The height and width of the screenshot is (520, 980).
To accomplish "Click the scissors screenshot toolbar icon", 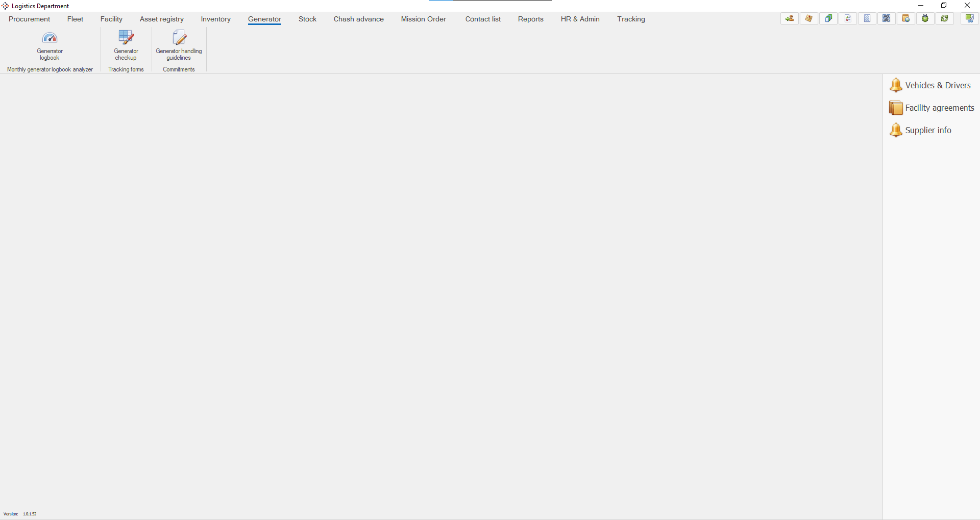I will pyautogui.click(x=970, y=18).
